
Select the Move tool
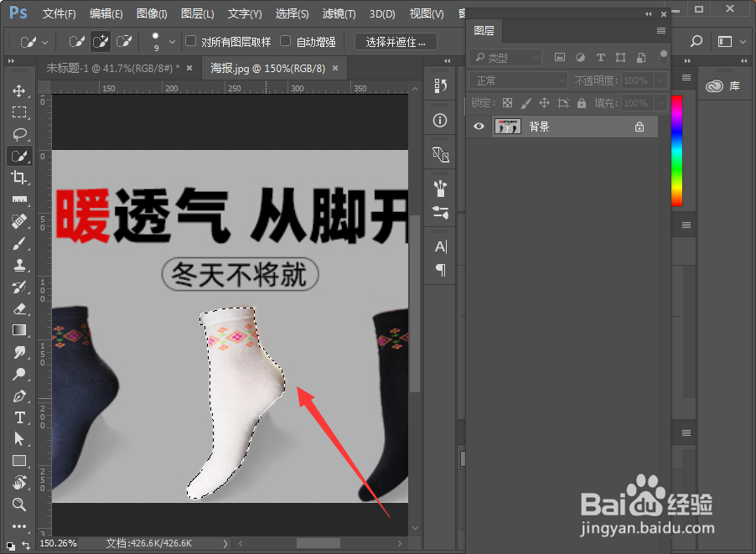click(19, 91)
